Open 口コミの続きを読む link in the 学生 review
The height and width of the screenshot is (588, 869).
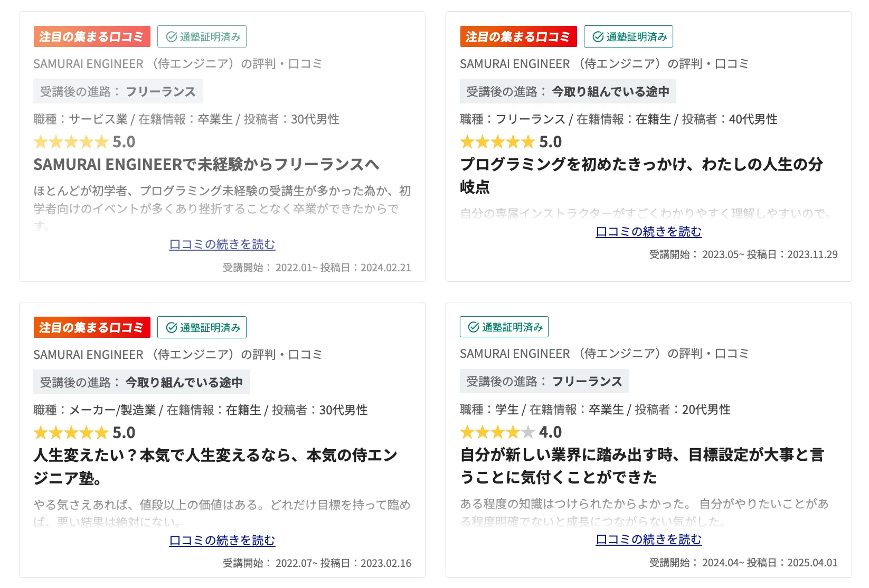[x=649, y=539]
